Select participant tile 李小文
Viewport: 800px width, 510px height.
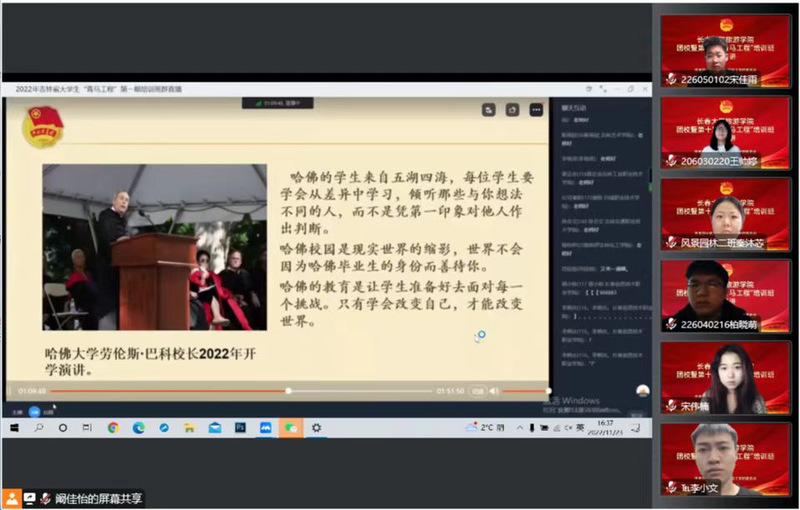(x=725, y=459)
